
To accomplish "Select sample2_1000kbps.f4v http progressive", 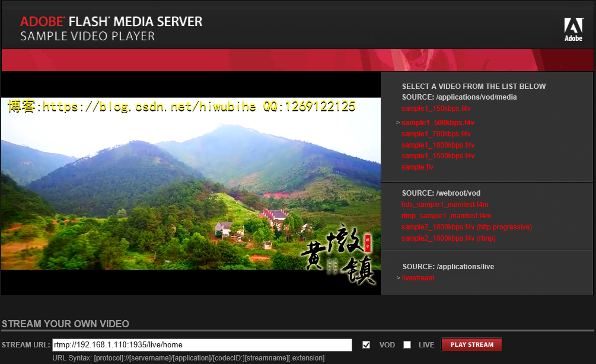I will (467, 226).
